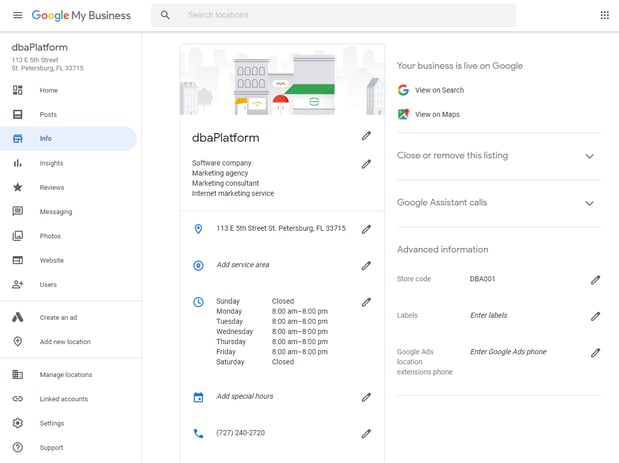Viewport: 619px width, 463px height.
Task: Click the Photos sidebar icon
Action: coord(17,236)
